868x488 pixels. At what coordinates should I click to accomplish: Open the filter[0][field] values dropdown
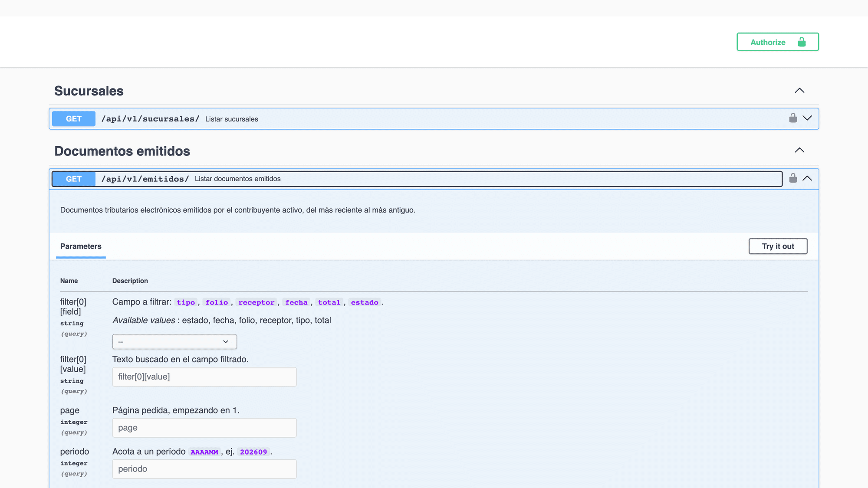pyautogui.click(x=174, y=341)
